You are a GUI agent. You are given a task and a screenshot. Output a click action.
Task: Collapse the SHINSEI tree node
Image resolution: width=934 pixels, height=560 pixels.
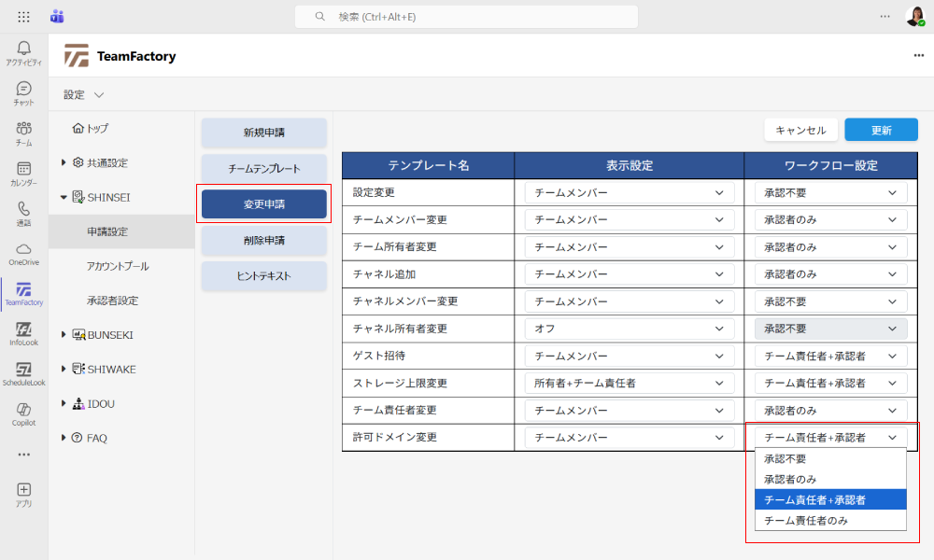tap(64, 197)
